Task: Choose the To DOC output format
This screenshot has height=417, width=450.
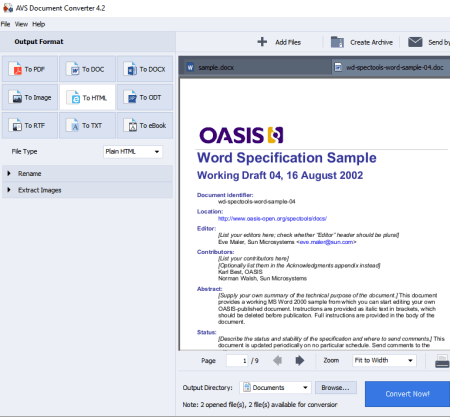Action: 87,69
